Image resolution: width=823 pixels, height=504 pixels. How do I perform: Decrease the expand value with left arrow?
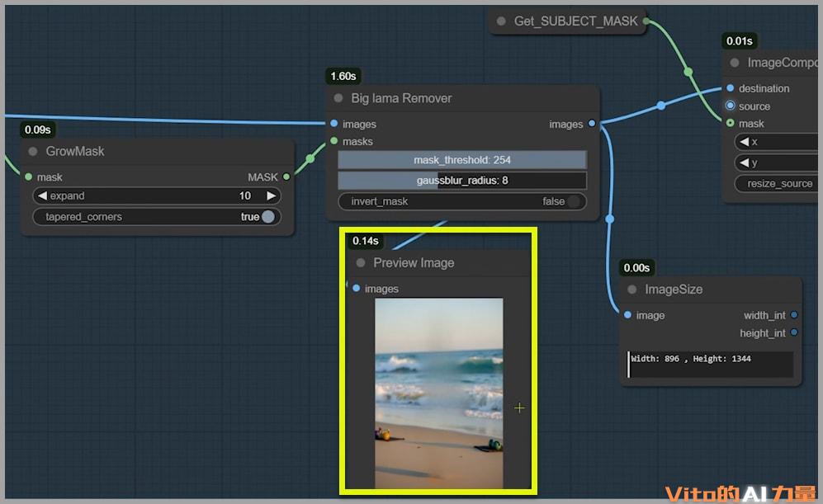tap(43, 195)
